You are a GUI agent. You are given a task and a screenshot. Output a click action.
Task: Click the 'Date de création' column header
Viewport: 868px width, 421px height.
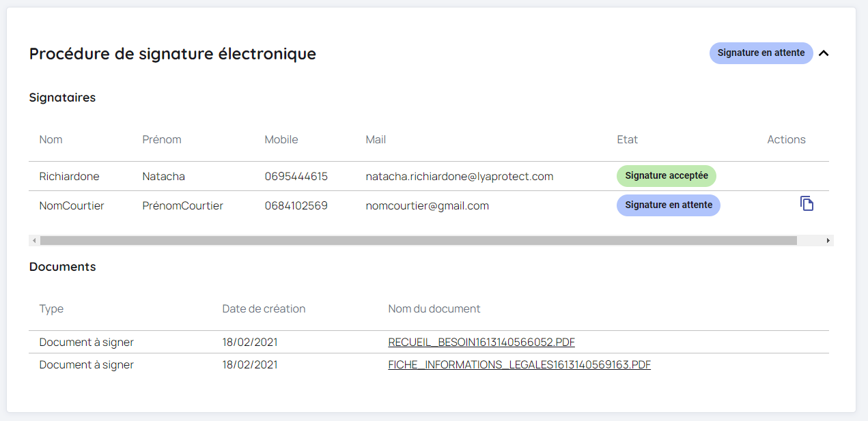264,309
